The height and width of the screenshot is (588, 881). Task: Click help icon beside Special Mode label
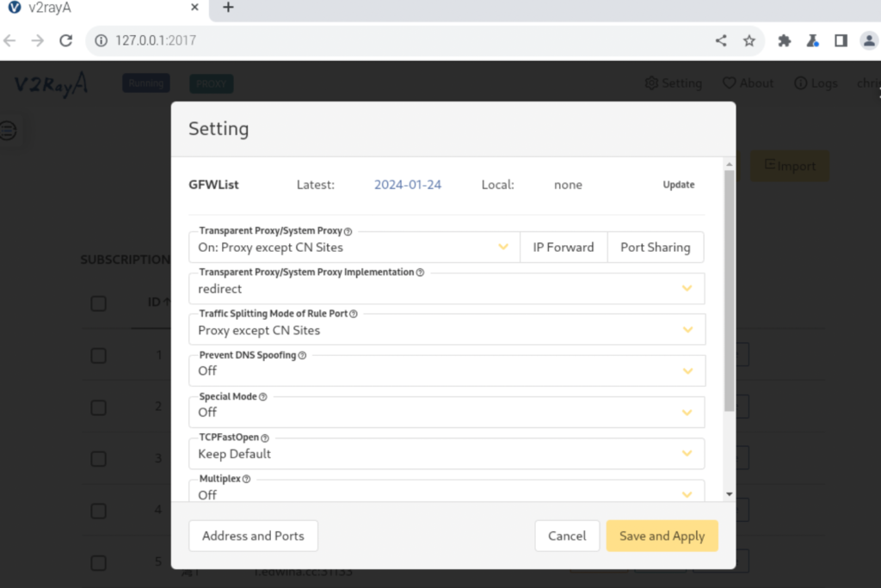pos(263,397)
